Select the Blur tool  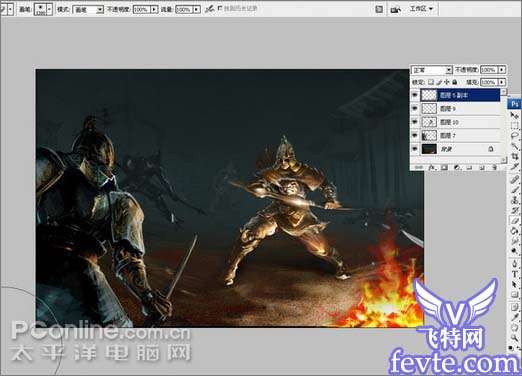pos(515,241)
